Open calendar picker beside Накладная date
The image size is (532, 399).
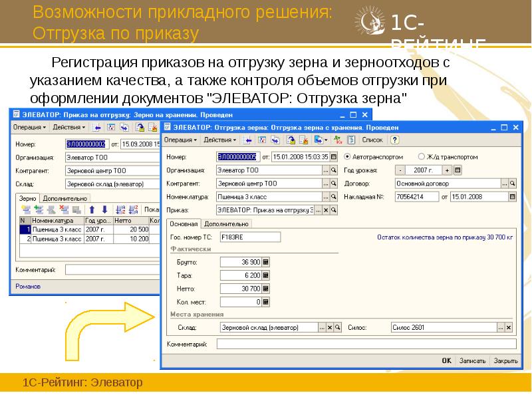pos(513,197)
